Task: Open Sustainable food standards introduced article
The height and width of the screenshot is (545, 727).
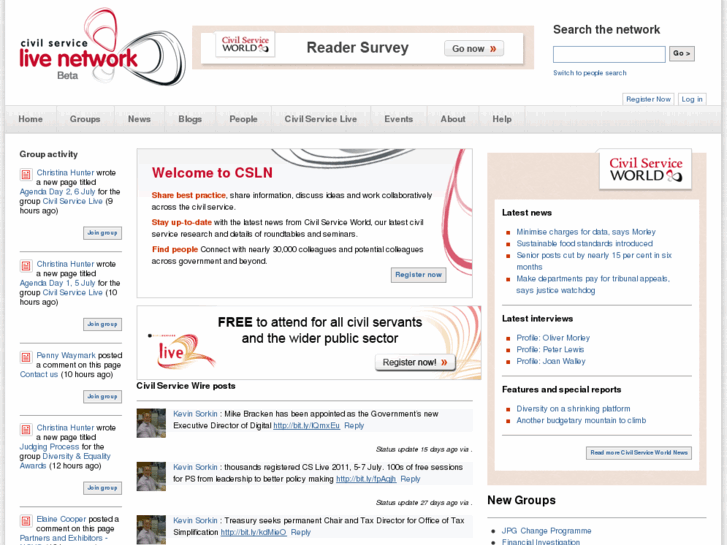Action: (585, 244)
